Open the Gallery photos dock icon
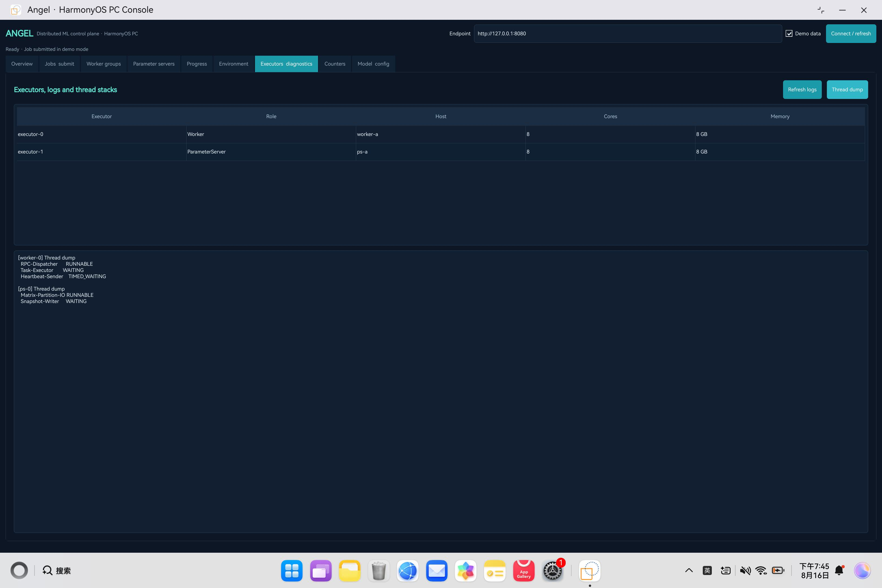The image size is (882, 588). point(466,571)
